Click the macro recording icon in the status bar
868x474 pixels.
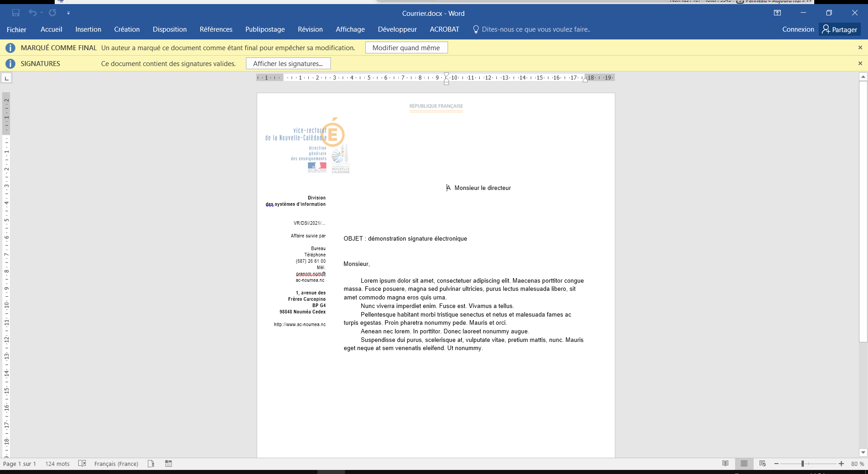pos(169,464)
